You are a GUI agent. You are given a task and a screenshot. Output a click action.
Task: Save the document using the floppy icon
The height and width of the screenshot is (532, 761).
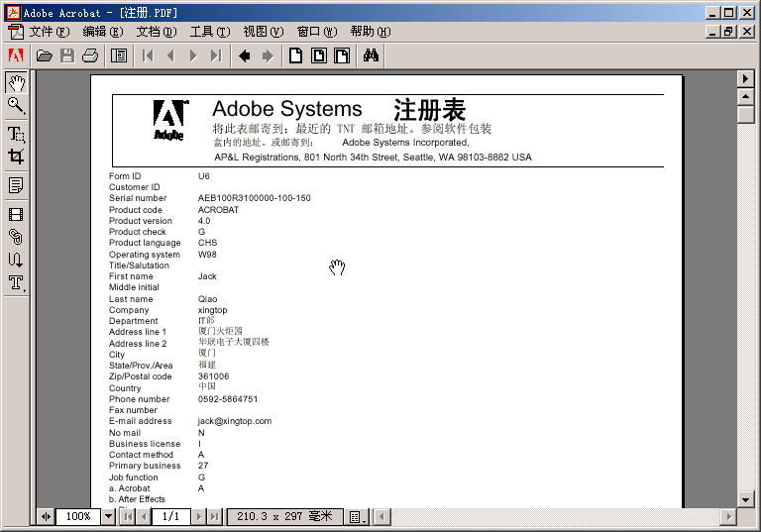point(67,55)
